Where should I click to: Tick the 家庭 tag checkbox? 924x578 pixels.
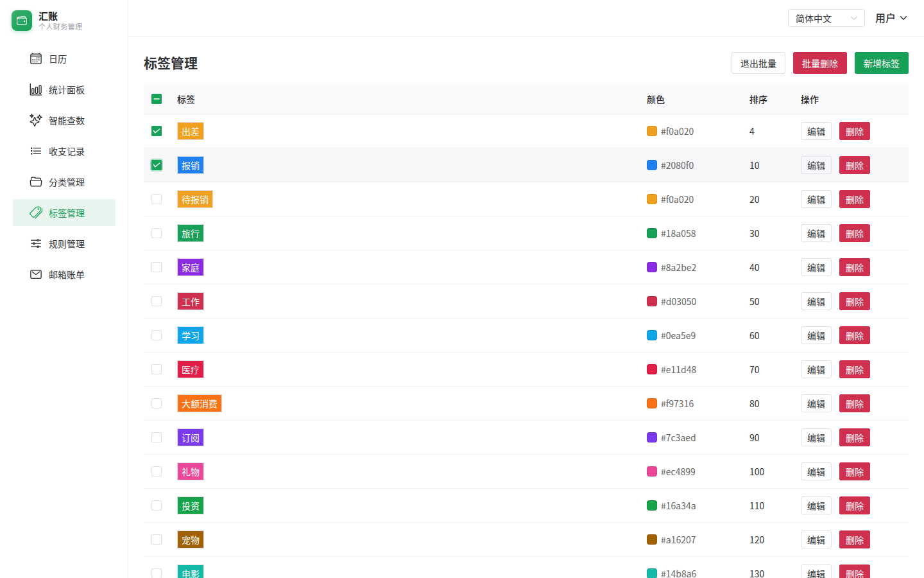coord(157,267)
